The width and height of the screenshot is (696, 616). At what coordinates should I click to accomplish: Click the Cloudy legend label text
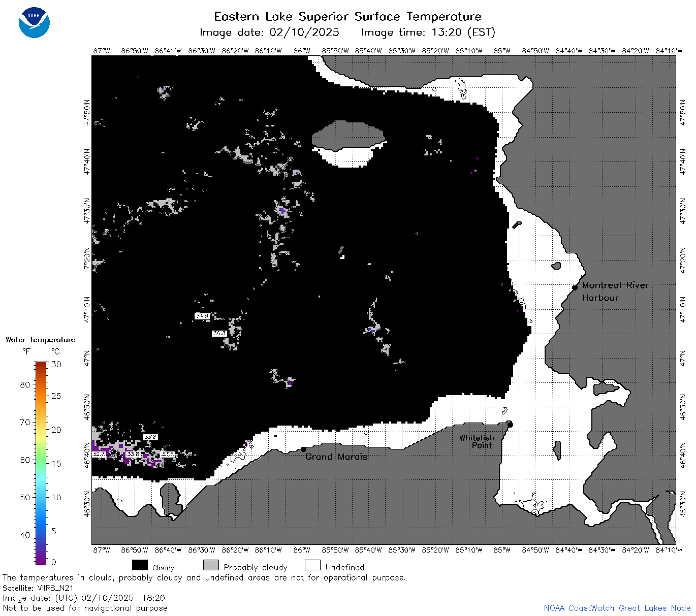[163, 568]
